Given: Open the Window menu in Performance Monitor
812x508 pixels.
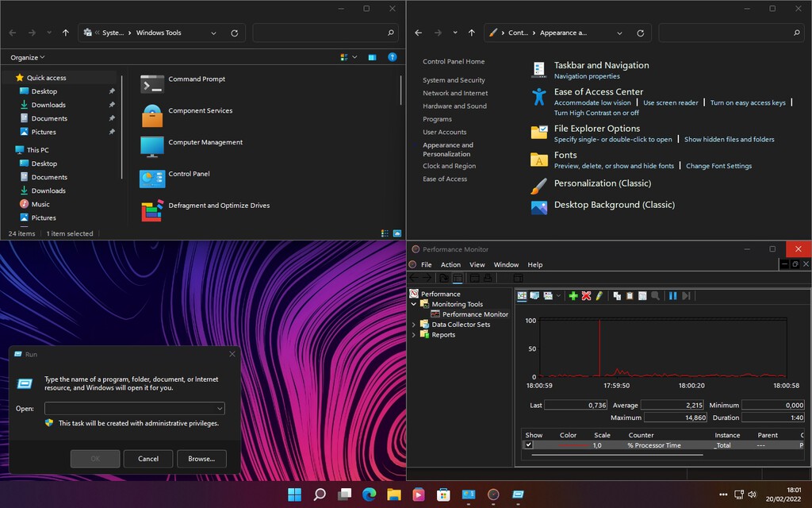Looking at the screenshot, I should coord(506,264).
